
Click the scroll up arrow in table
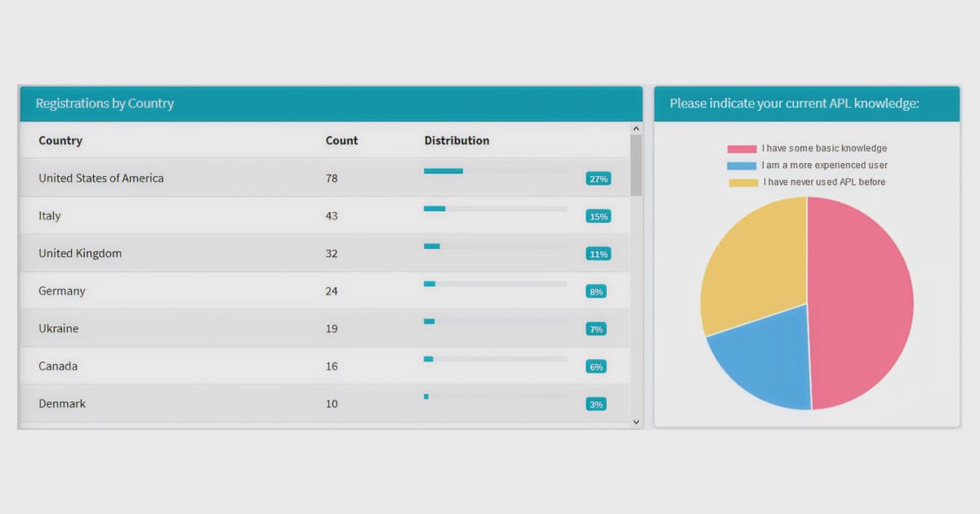(636, 128)
